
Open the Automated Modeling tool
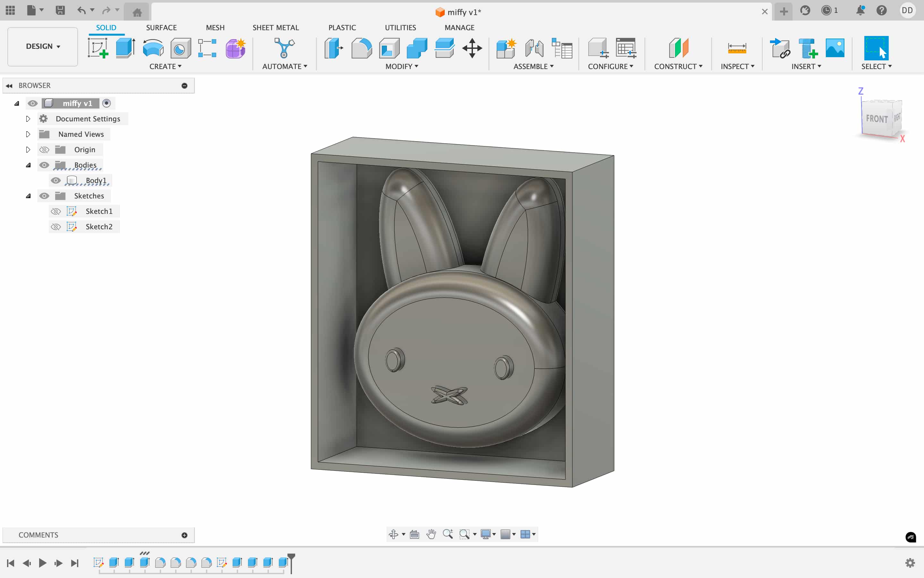click(x=285, y=48)
